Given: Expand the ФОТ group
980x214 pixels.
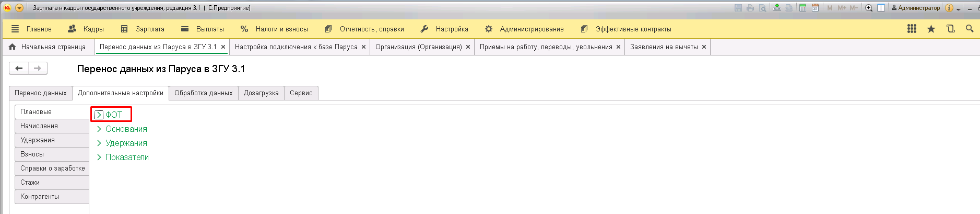Looking at the screenshot, I should [99, 115].
